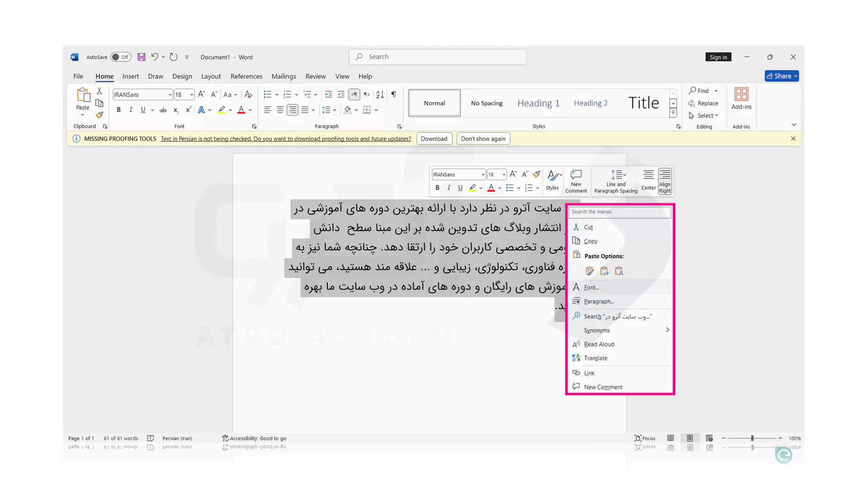Click the Don't show again button
The height and width of the screenshot is (488, 868).
pyautogui.click(x=483, y=139)
